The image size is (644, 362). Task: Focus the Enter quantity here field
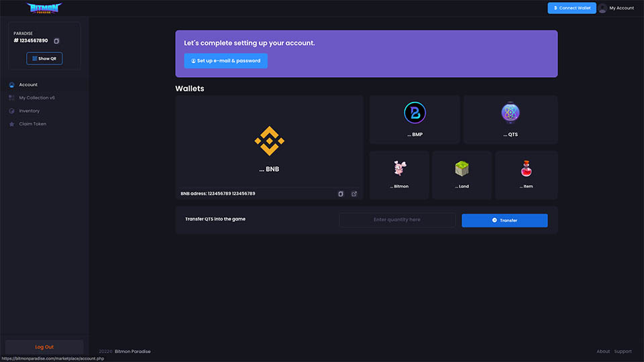pyautogui.click(x=397, y=220)
